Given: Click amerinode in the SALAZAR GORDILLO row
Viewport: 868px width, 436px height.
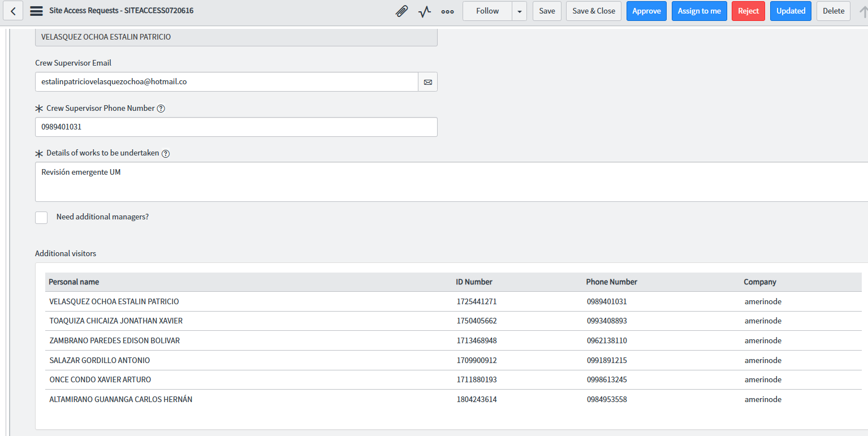Looking at the screenshot, I should pos(763,361).
